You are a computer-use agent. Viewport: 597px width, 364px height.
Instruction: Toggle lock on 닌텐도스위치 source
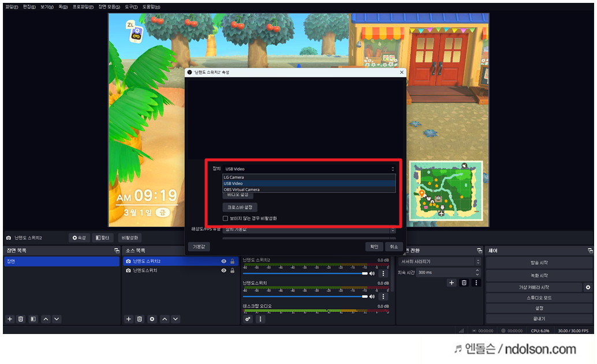point(232,271)
